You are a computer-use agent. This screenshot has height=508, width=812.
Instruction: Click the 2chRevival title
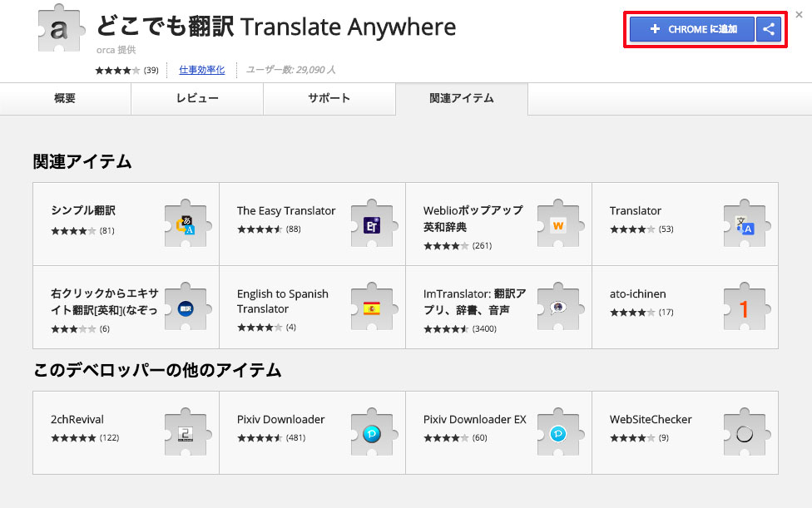[x=77, y=420]
